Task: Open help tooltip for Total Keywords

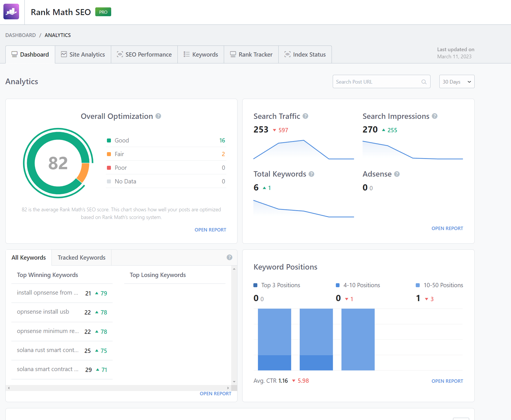Action: 311,174
